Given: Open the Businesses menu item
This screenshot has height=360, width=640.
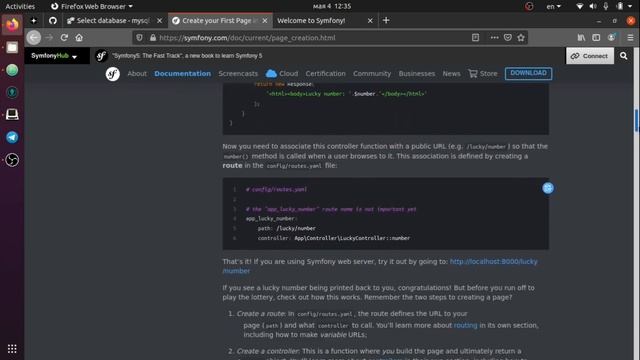Looking at the screenshot, I should point(417,73).
